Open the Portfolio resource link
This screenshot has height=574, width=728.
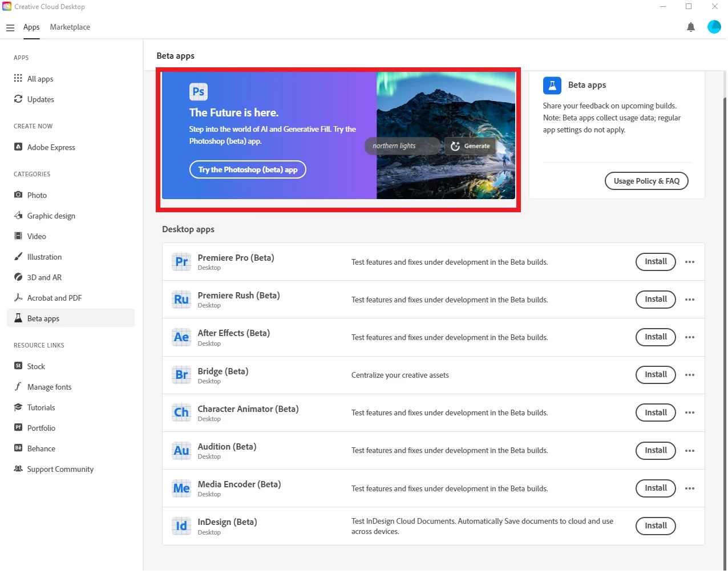(71, 428)
